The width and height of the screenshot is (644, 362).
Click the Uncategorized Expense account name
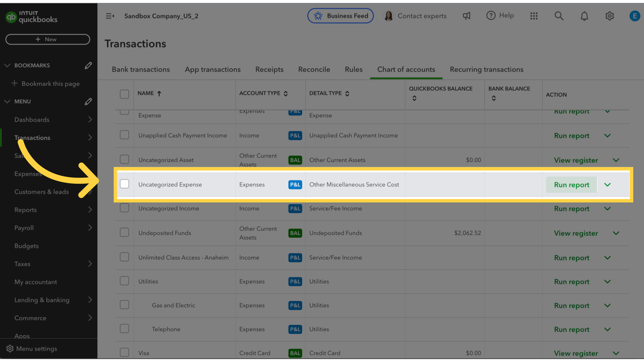170,185
